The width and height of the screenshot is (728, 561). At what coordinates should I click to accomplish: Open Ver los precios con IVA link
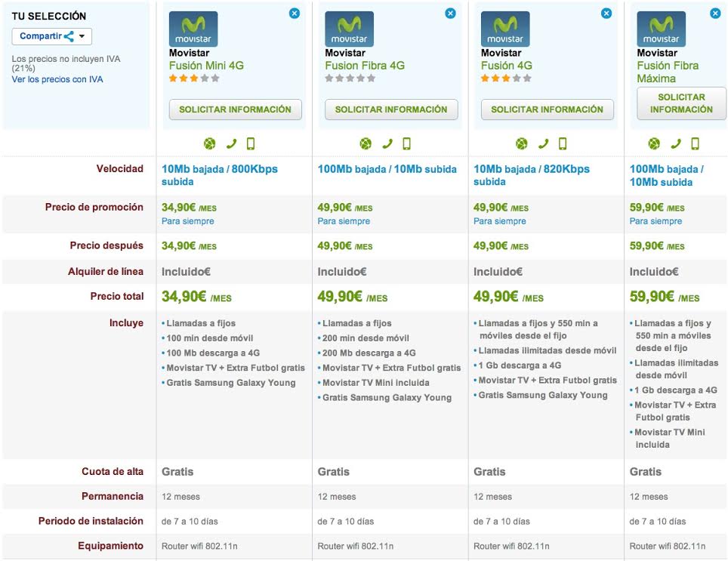click(x=57, y=79)
